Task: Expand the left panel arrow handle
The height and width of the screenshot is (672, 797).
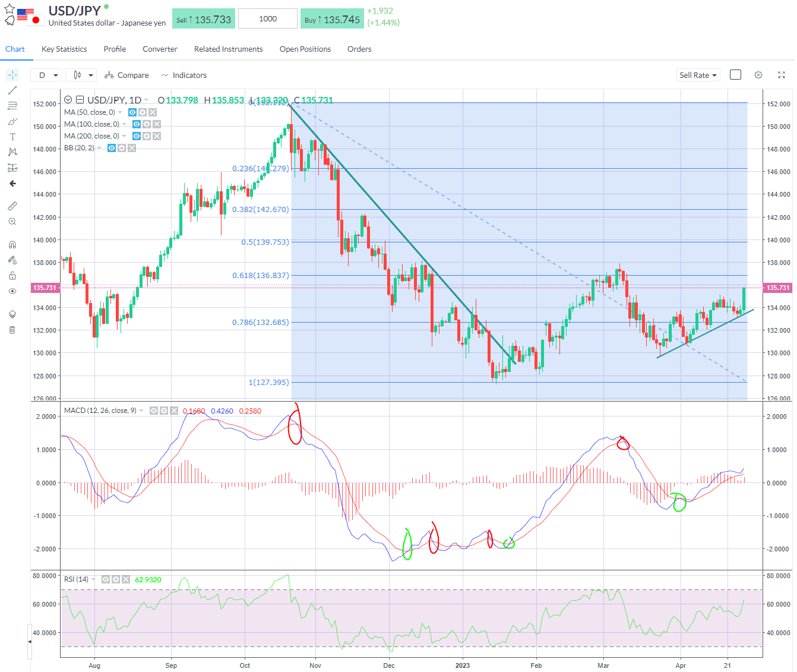Action: (30, 642)
